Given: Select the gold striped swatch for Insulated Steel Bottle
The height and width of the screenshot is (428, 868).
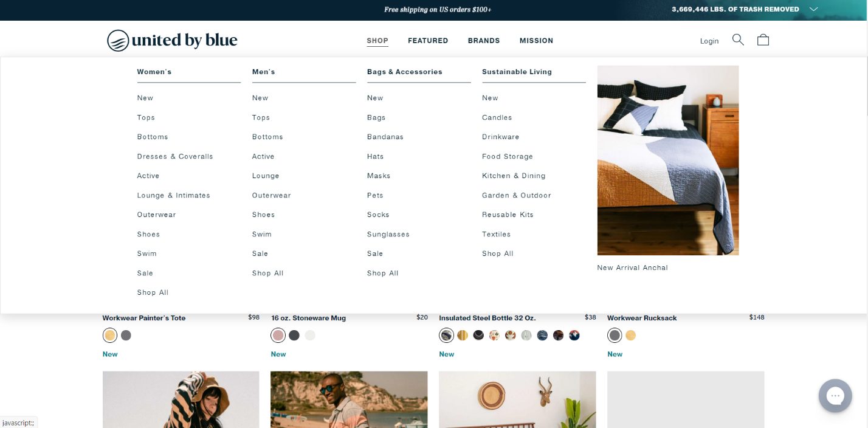Looking at the screenshot, I should 463,335.
